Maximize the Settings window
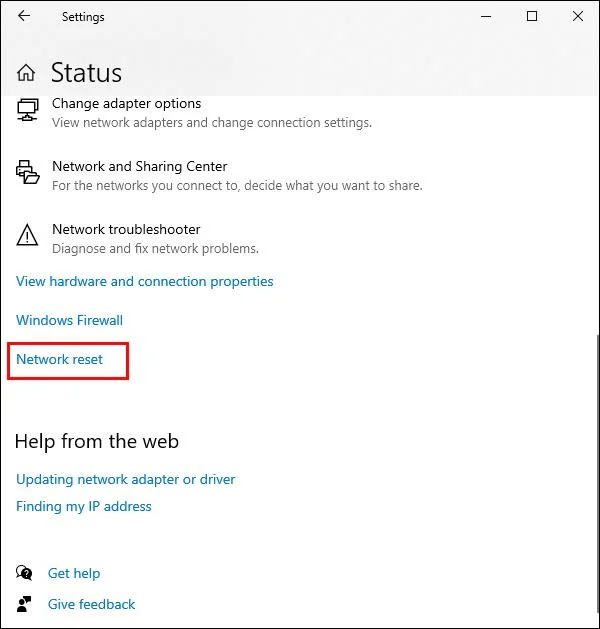Screen dimensions: 600x629 tap(532, 16)
